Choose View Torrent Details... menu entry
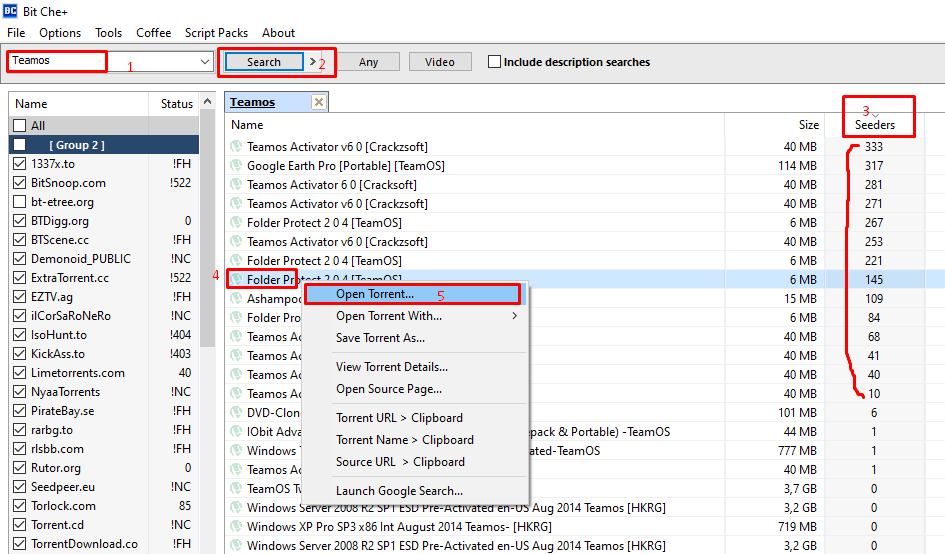The width and height of the screenshot is (945, 554). click(415, 367)
